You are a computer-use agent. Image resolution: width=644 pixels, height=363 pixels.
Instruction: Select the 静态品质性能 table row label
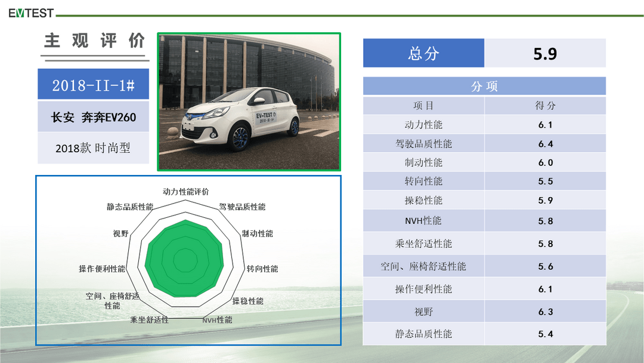(x=423, y=334)
